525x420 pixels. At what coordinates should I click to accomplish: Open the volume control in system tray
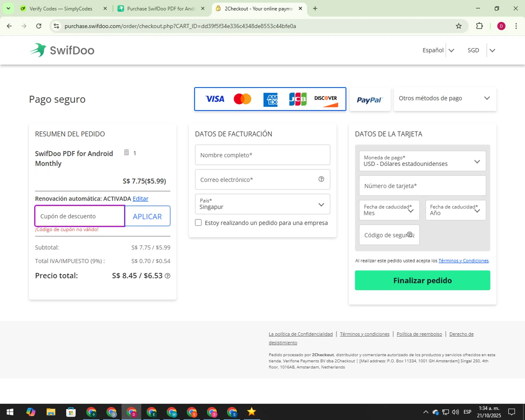tap(455, 412)
